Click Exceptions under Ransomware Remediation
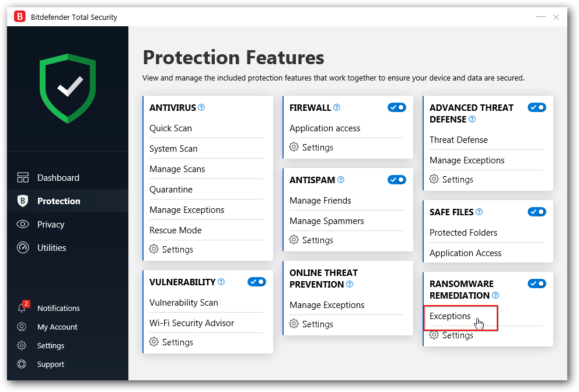The height and width of the screenshot is (392, 579). tap(450, 316)
